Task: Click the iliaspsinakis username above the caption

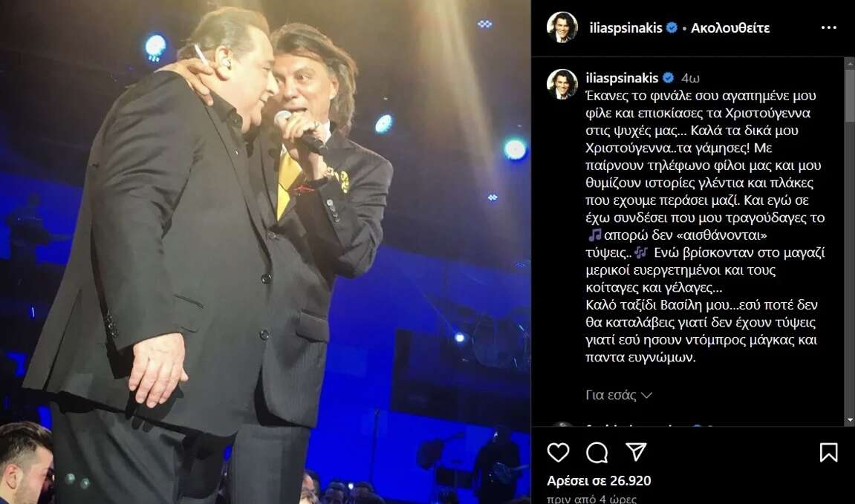Action: pos(623,78)
